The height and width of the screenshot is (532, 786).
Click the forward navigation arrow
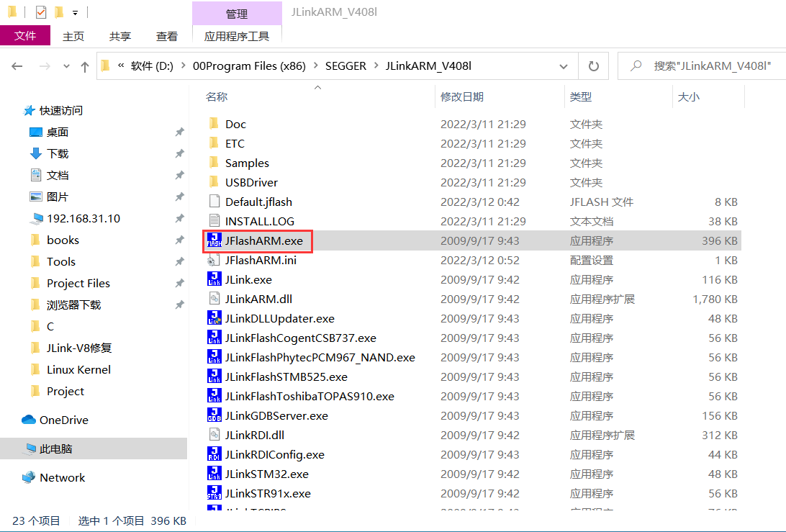45,66
